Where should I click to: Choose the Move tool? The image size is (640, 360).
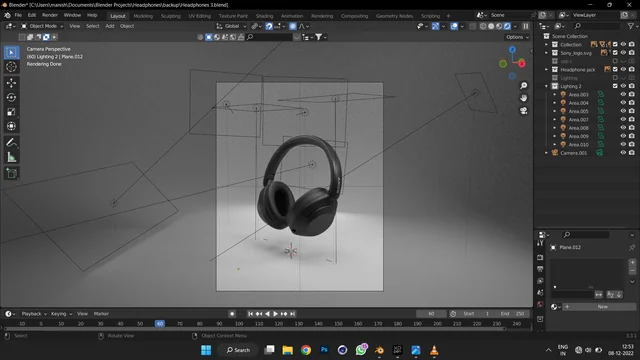click(x=11, y=83)
